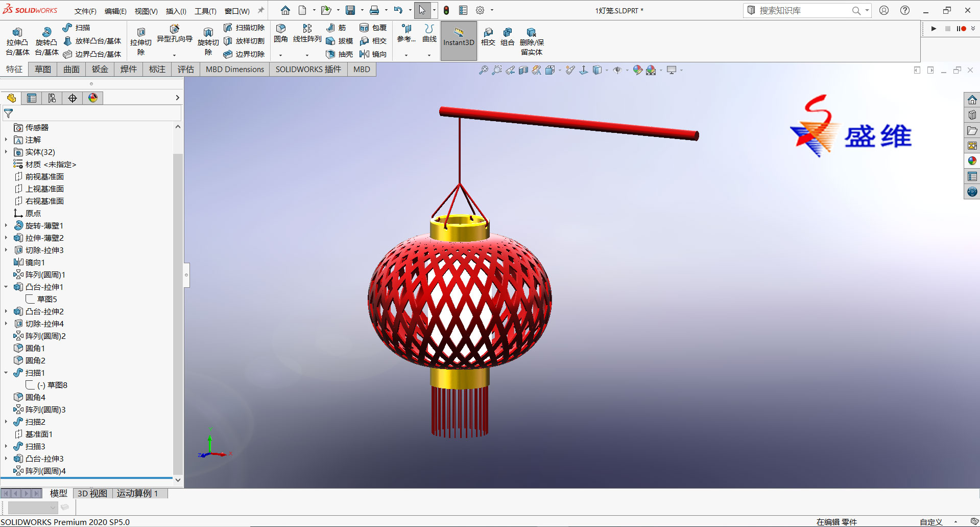The height and width of the screenshot is (527, 980).
Task: Click the feature tree scroll down arrow
Action: coord(178,480)
